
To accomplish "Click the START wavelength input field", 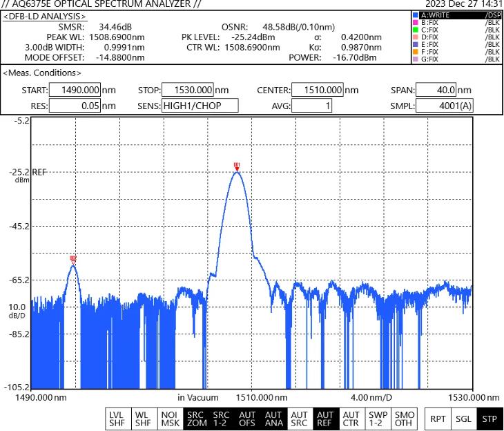I will point(75,90).
